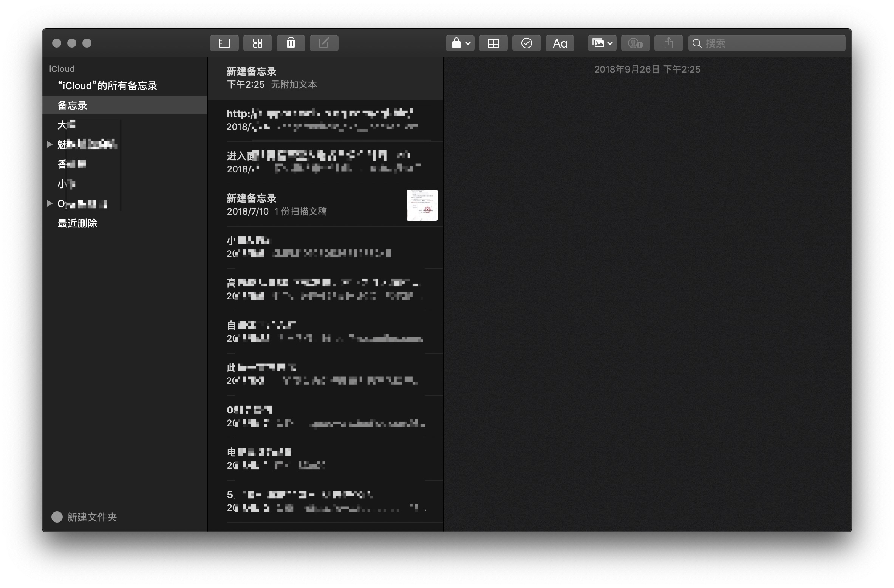Add people to collaborate on the note
The height and width of the screenshot is (588, 894).
[x=635, y=43]
